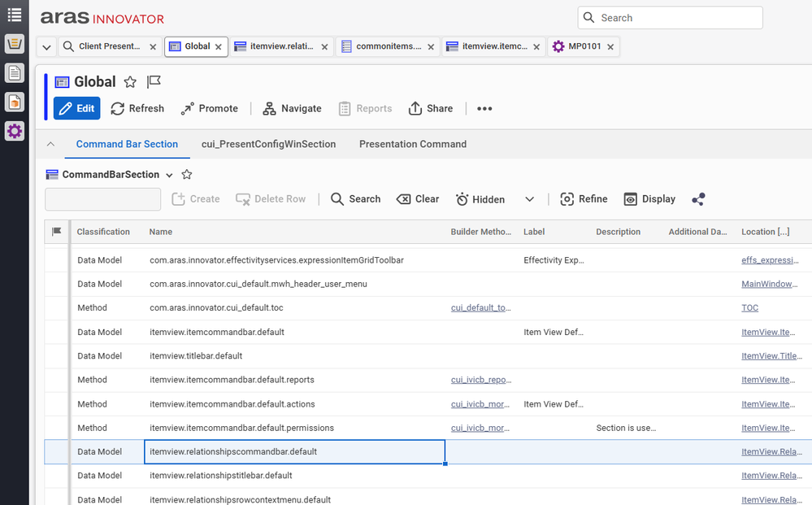
Task: Open the Display options button
Action: click(649, 199)
